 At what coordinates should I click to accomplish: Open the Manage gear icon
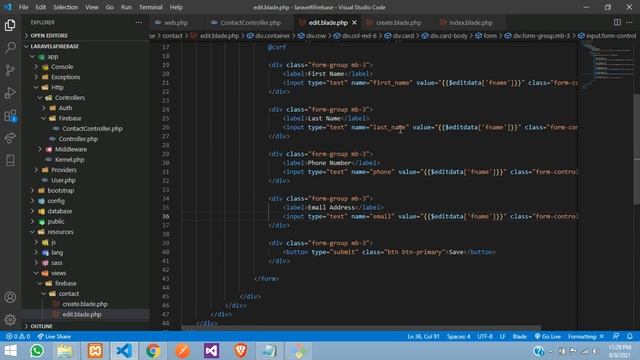coord(10,320)
